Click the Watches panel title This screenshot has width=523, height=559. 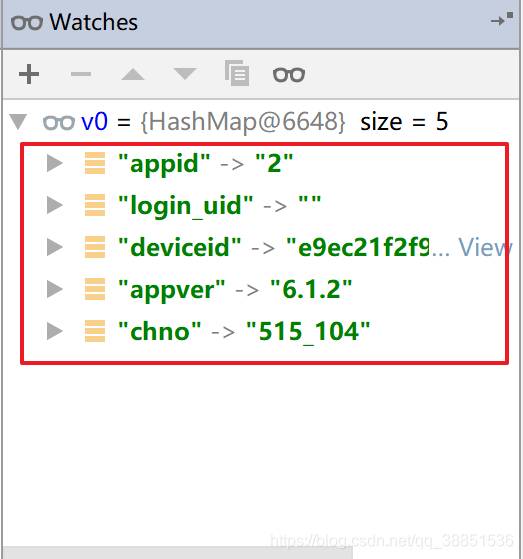(x=93, y=22)
